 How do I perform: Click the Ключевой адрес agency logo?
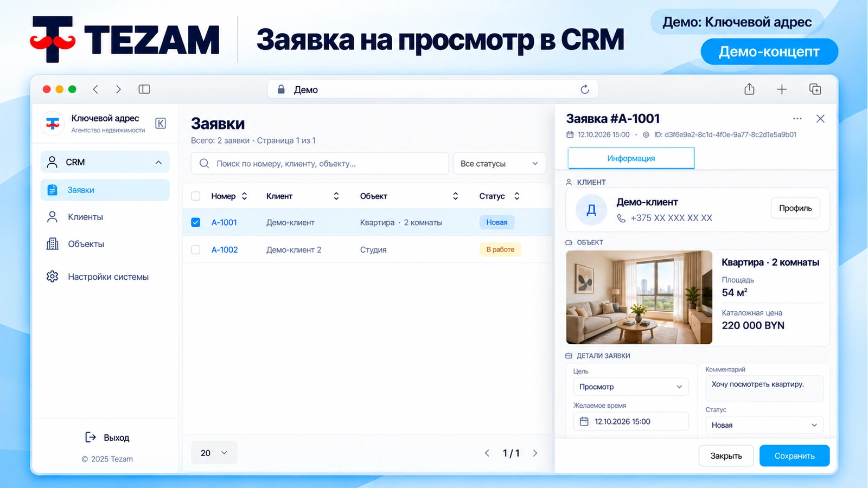[53, 124]
